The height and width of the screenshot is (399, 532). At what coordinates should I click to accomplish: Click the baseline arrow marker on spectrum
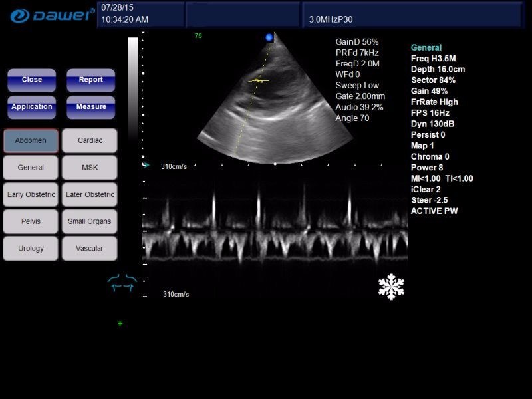[x=147, y=166]
